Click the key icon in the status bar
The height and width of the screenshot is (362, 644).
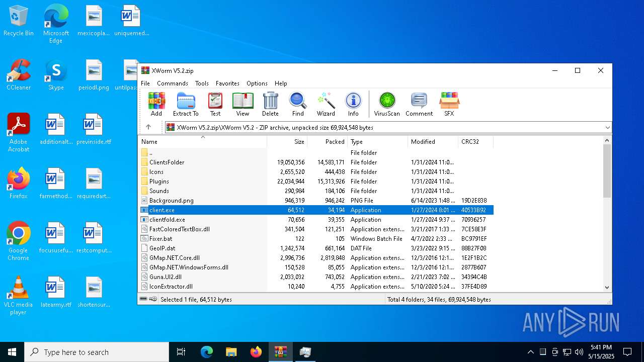[x=153, y=299]
